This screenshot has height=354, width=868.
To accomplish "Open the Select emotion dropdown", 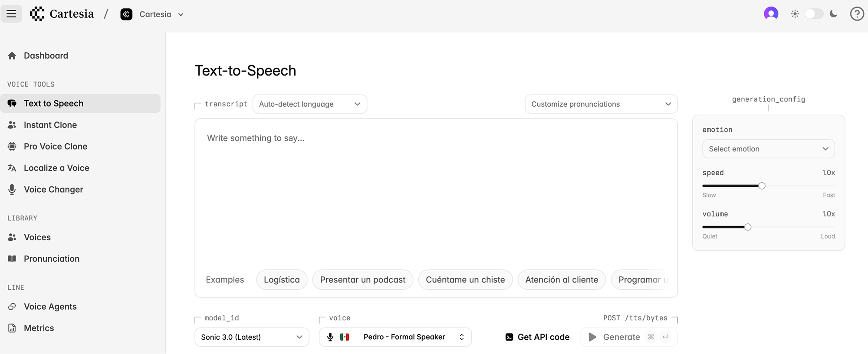I will [769, 149].
